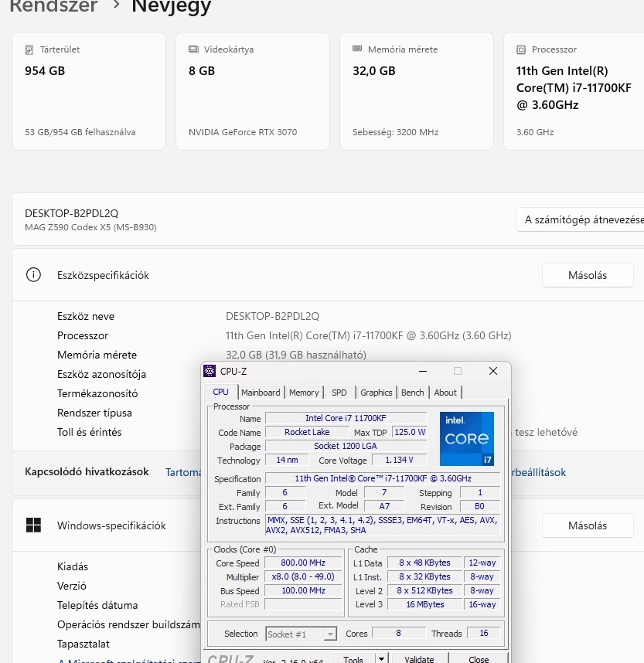Open the Socket #1 selection dropdown
Image resolution: width=644 pixels, height=663 pixels.
coord(301,634)
